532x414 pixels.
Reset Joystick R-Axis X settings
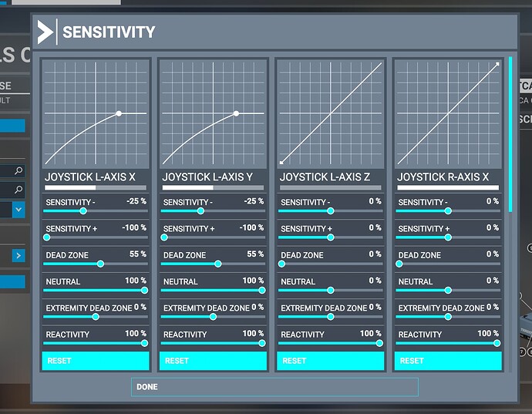point(448,361)
